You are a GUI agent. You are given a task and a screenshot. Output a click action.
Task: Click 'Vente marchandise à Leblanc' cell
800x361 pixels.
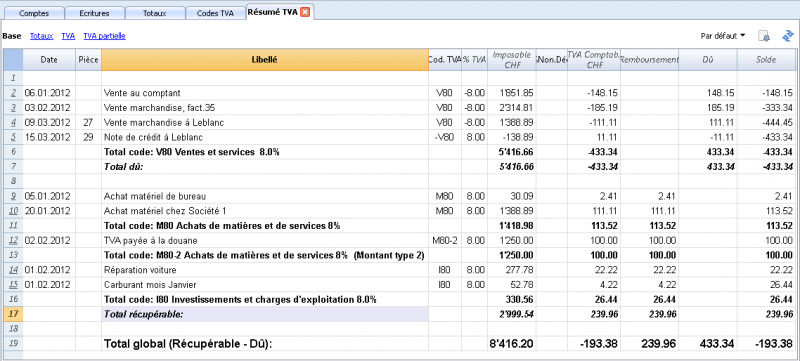click(265, 123)
